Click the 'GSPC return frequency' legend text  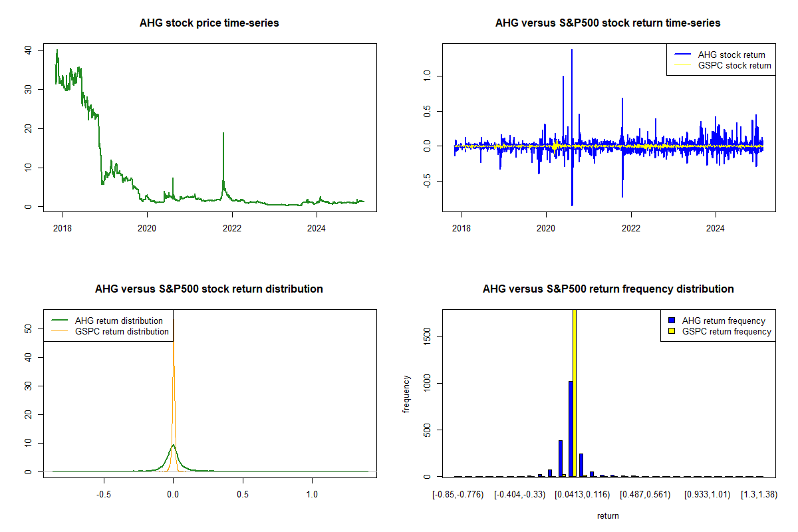(727, 331)
